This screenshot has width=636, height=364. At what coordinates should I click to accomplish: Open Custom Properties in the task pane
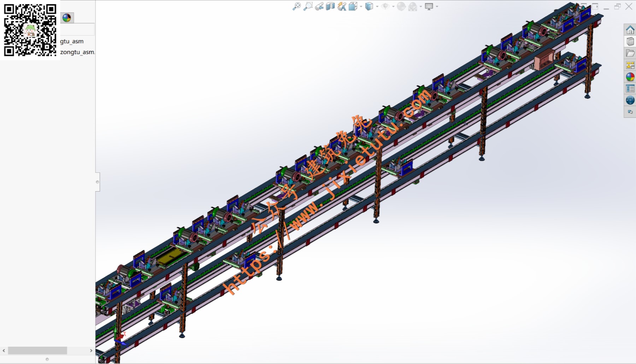point(630,88)
